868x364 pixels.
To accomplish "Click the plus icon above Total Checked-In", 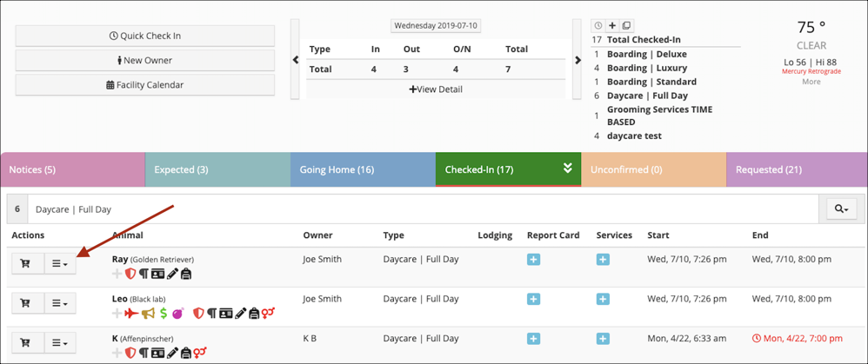I will click(x=612, y=25).
